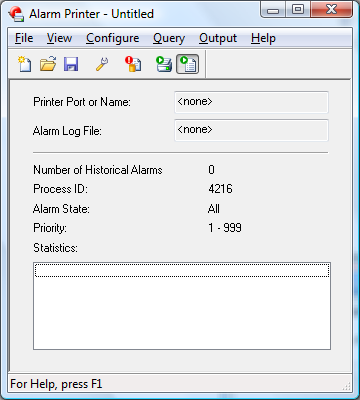Screen dimensions: 360x400
Task: Click the Printer Port or Name label
Action: point(82,102)
